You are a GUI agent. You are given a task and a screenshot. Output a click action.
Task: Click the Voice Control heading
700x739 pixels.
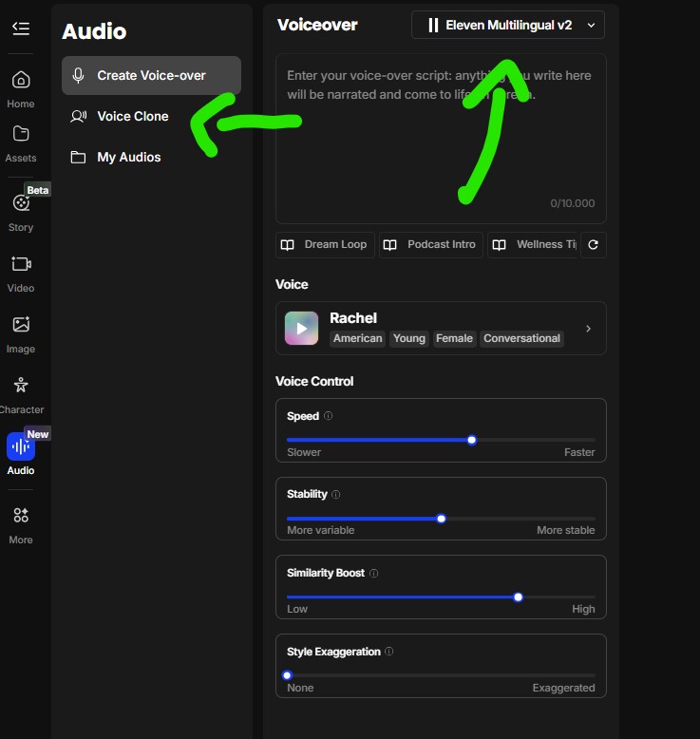314,381
